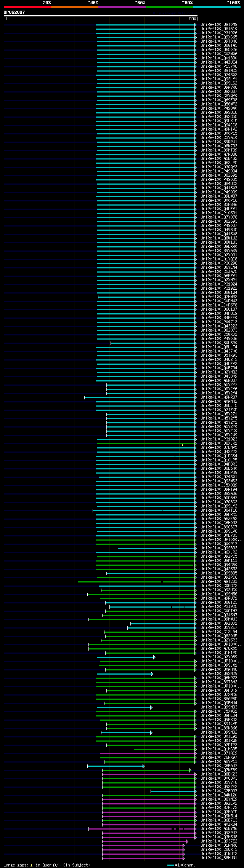Click the purple ~60% identity legend bar
Screen dimensions: 244x868
[122, 7]
